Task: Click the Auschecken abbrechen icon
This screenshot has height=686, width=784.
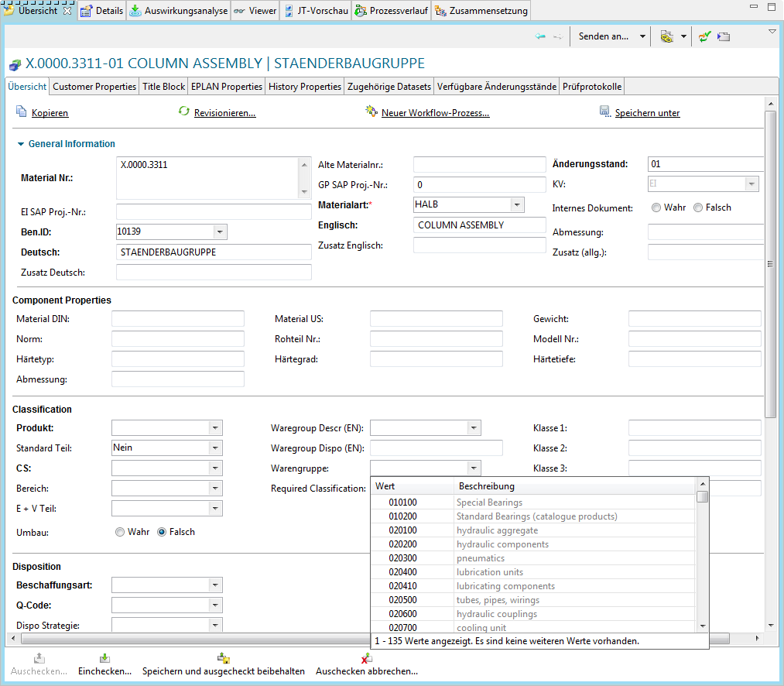Action: (367, 658)
